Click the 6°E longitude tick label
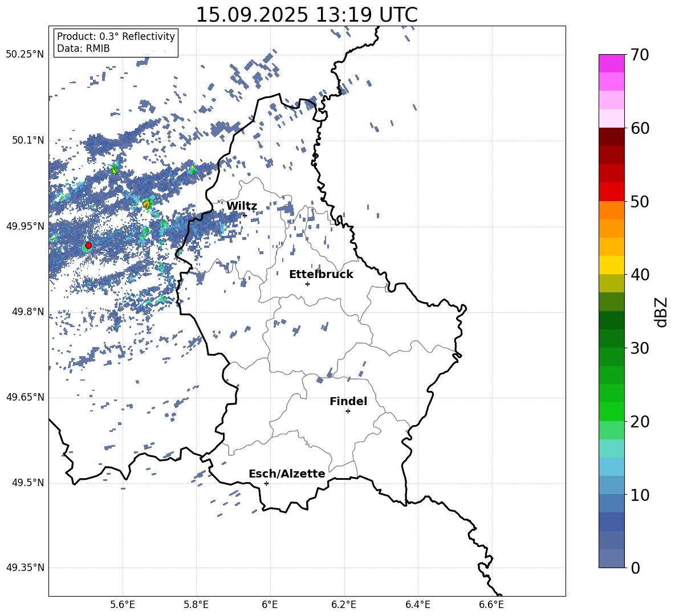 tap(270, 605)
